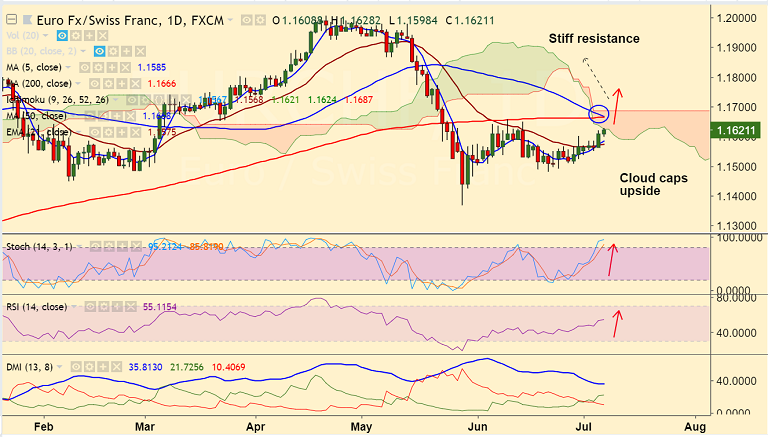Toggle EMA (21, close) eye visibility
The image size is (768, 437).
pyautogui.click(x=95, y=132)
